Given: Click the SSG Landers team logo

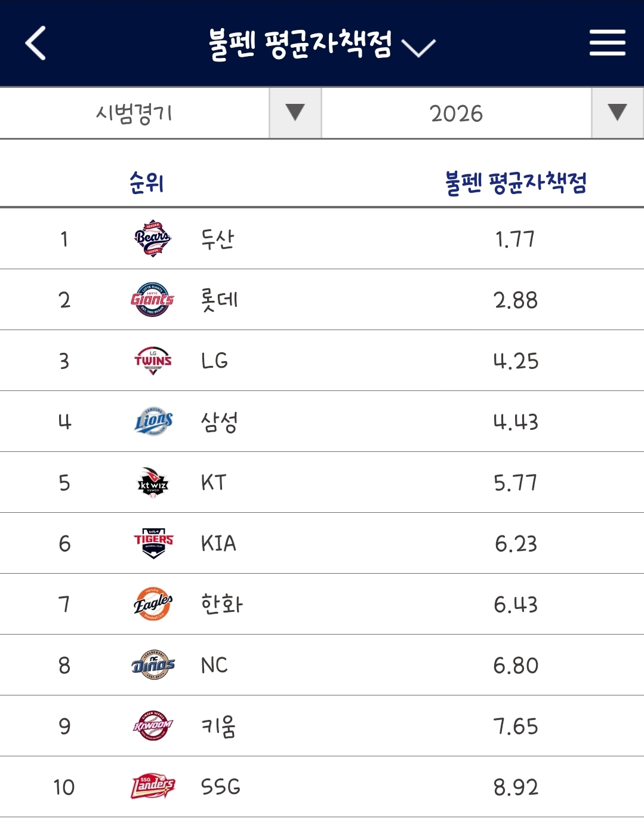Looking at the screenshot, I should [x=153, y=787].
